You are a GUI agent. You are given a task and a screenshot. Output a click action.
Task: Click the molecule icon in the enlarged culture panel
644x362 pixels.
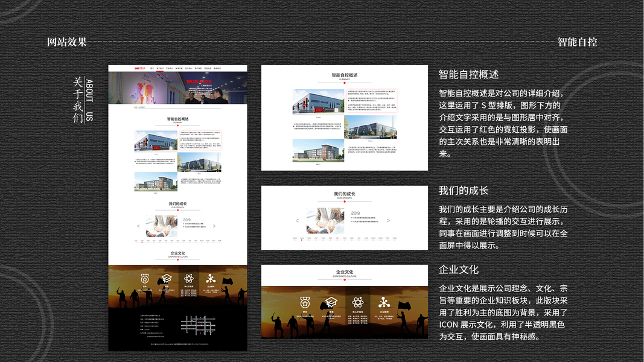[384, 302]
